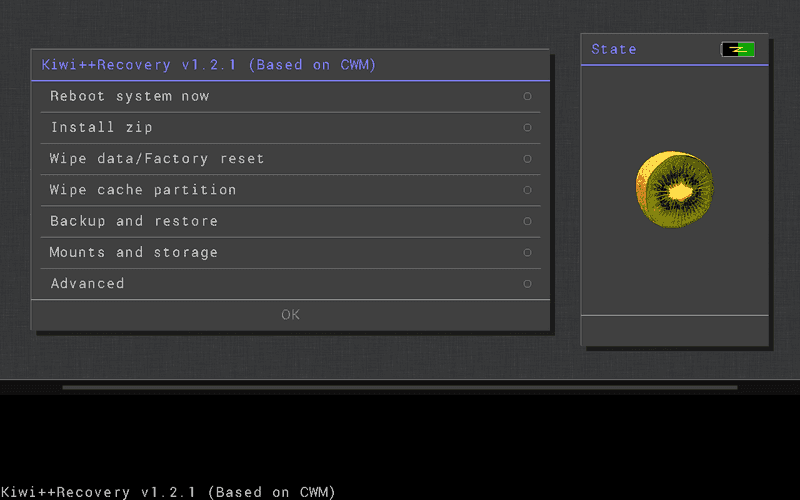The height and width of the screenshot is (500, 800).
Task: Select the Reboot system now menu entry
Action: pyautogui.click(x=290, y=96)
